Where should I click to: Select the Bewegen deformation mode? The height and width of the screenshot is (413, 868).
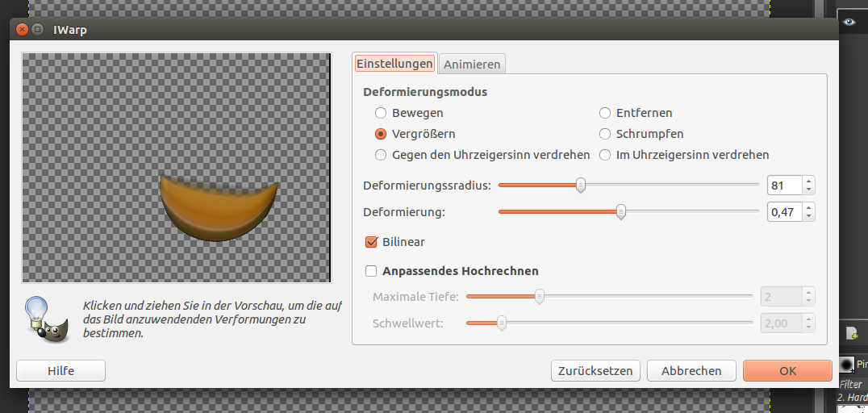tap(380, 113)
